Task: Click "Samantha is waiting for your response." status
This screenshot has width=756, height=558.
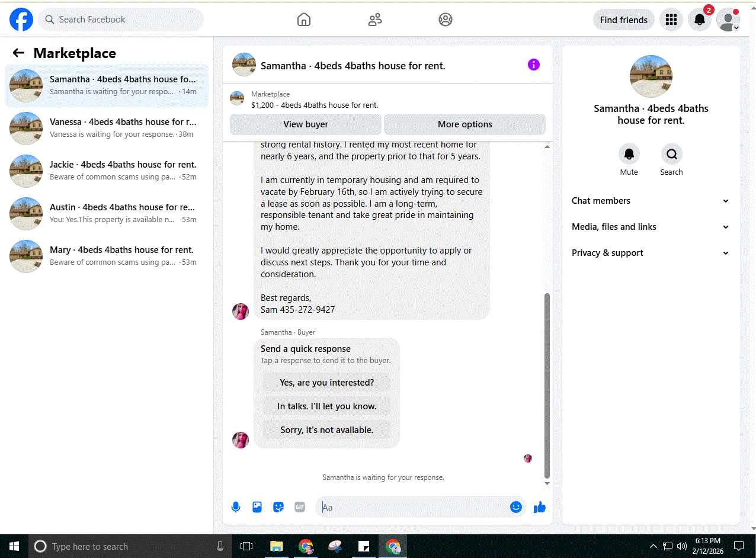Action: point(383,477)
